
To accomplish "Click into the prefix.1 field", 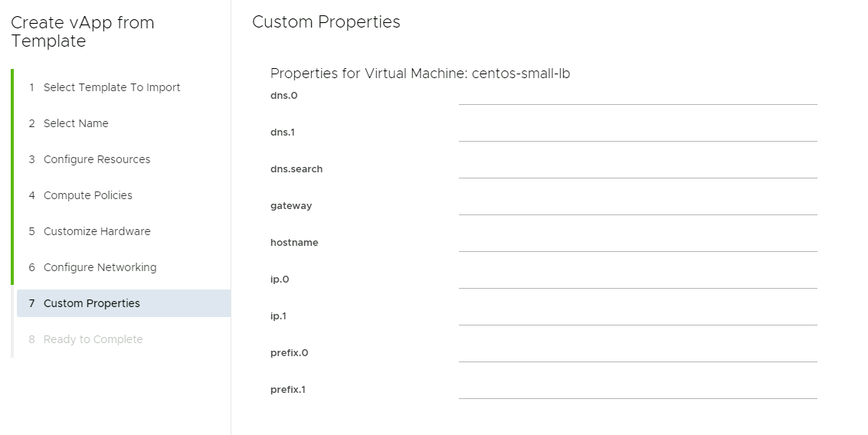I will point(637,389).
